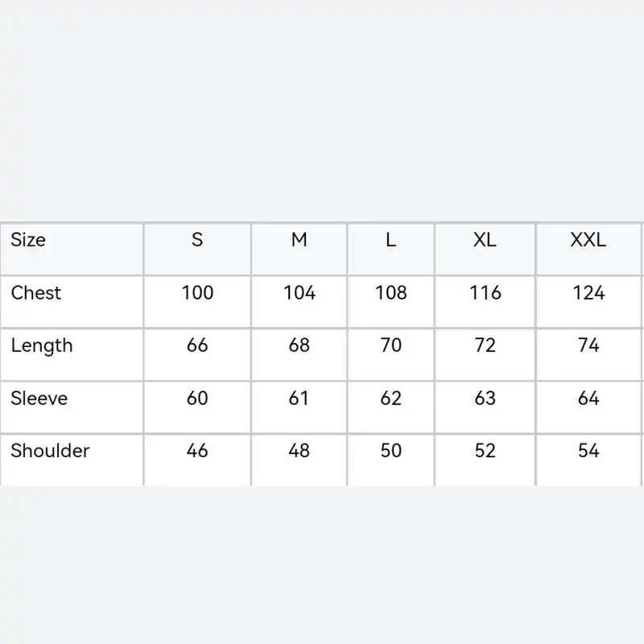Click the Shoulder row label
Image resolution: width=644 pixels, height=644 pixels.
click(x=50, y=451)
